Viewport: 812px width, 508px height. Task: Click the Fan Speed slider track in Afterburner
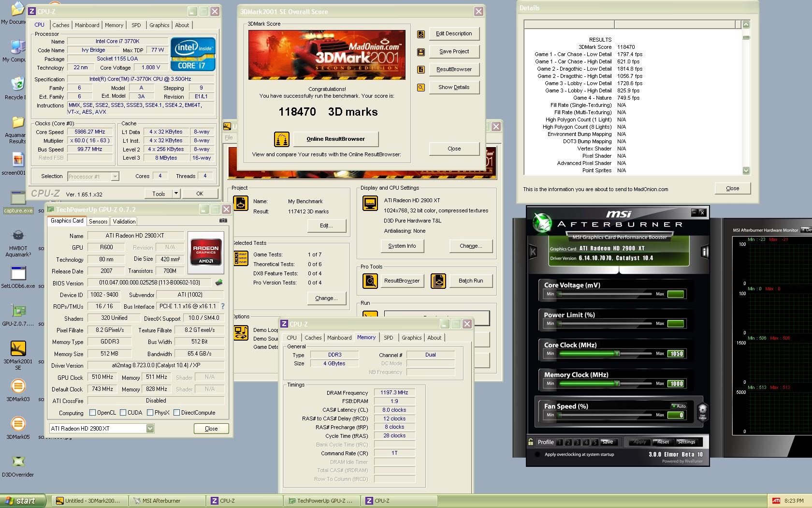[x=605, y=415]
